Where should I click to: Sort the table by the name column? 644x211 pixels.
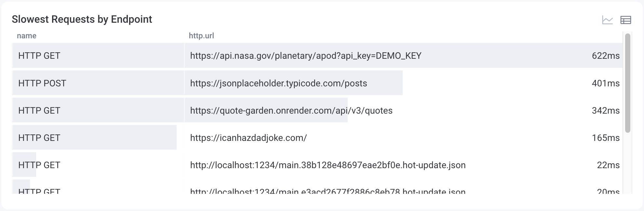pos(26,36)
